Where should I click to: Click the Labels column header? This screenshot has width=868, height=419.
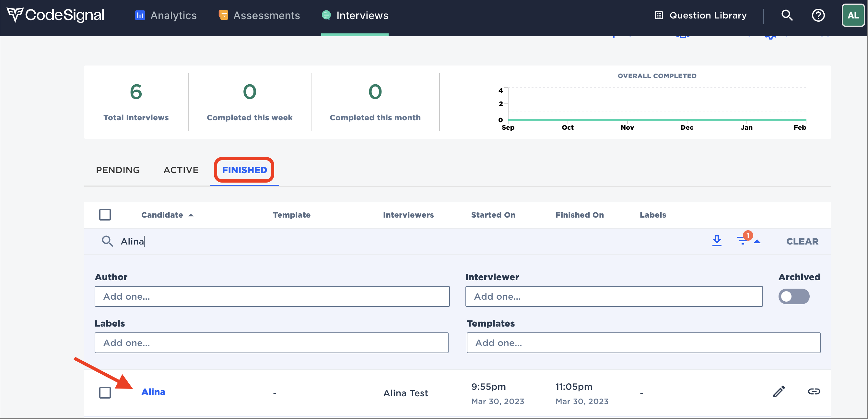click(653, 215)
